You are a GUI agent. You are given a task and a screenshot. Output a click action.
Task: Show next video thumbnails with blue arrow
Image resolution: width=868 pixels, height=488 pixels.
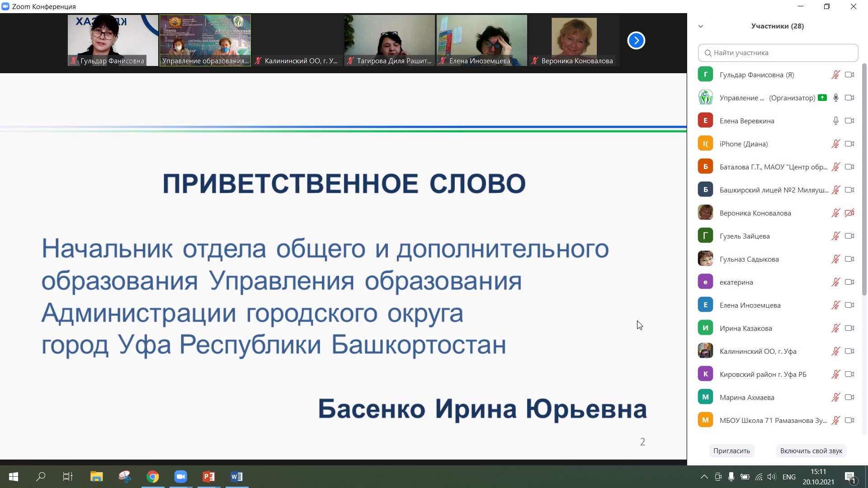(x=636, y=41)
